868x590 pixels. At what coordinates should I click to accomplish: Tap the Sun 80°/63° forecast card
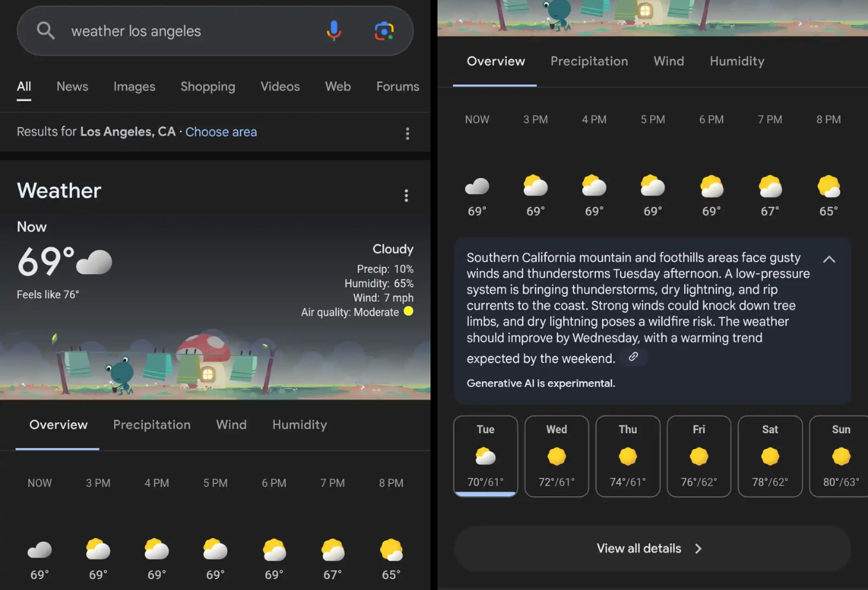pos(839,456)
